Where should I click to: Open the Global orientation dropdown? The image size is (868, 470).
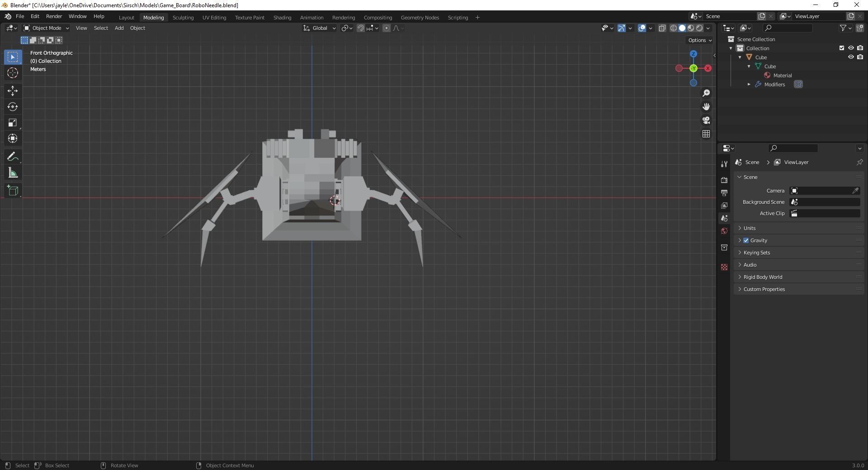(x=320, y=28)
